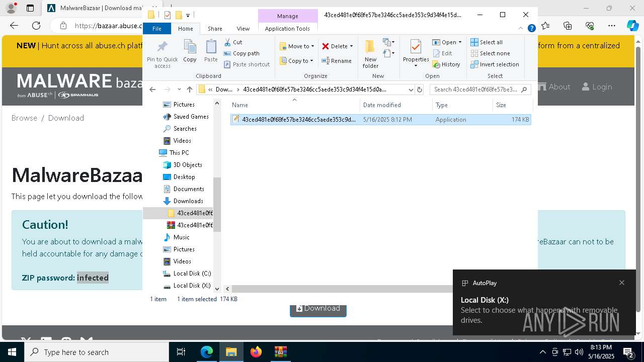Click the Open command in ribbon
This screenshot has width=644, height=362.
point(447,42)
